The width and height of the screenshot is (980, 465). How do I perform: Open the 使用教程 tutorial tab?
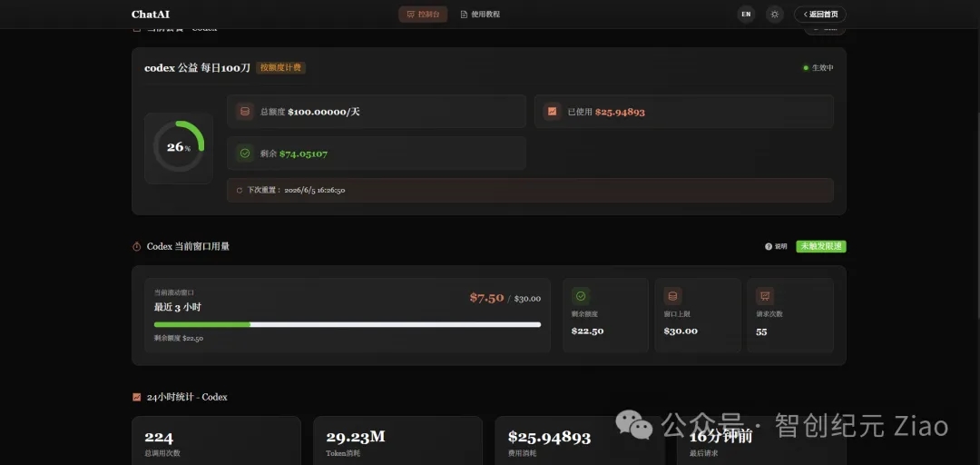(480, 15)
